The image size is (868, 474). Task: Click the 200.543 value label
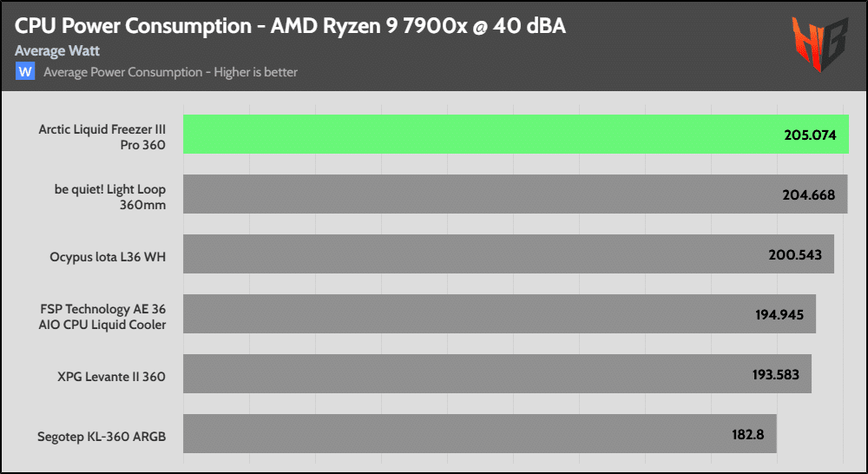pos(795,255)
